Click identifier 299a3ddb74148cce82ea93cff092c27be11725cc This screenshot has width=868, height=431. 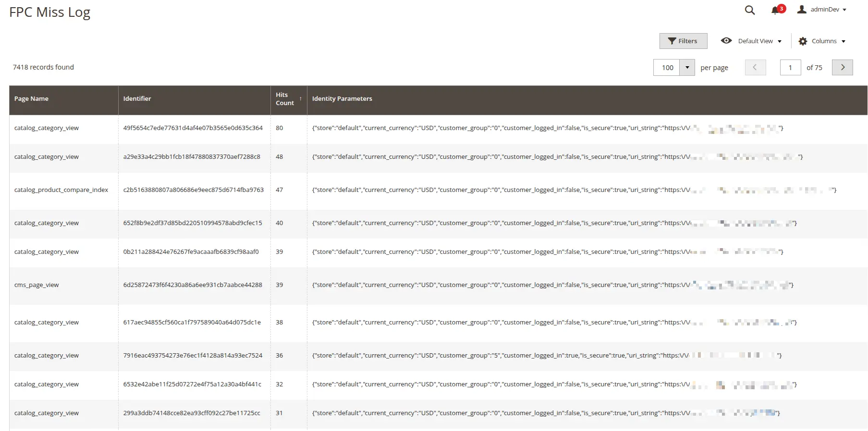click(x=192, y=413)
